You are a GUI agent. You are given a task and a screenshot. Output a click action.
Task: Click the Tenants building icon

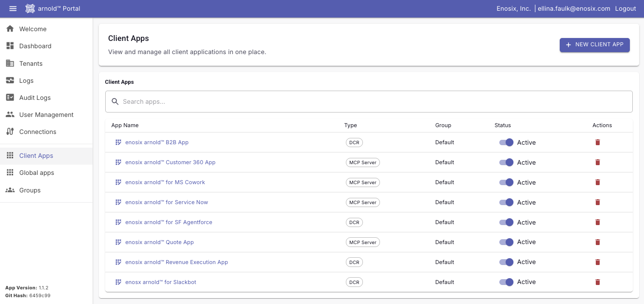click(x=10, y=63)
